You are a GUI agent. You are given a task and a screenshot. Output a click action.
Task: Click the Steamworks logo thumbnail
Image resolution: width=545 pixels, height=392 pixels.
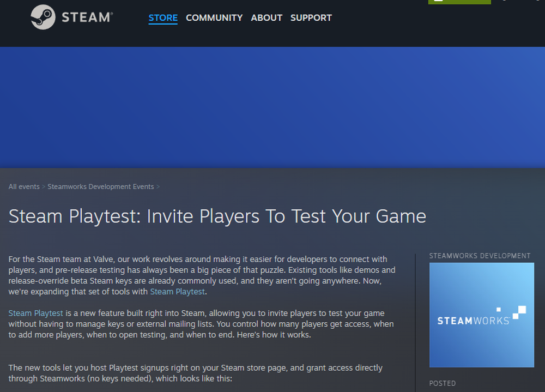click(x=481, y=315)
